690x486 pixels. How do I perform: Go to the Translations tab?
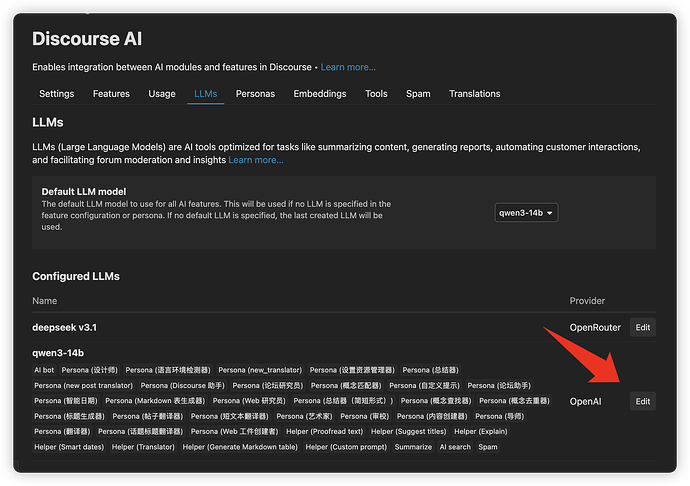coord(474,94)
